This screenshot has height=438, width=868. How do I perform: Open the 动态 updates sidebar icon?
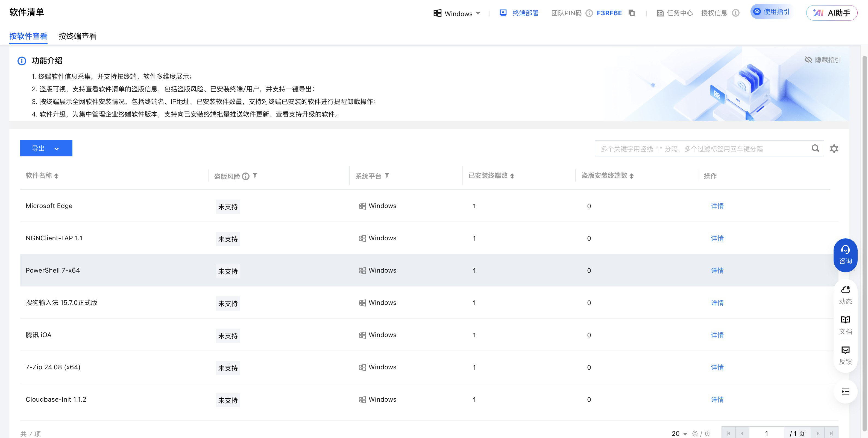click(845, 295)
